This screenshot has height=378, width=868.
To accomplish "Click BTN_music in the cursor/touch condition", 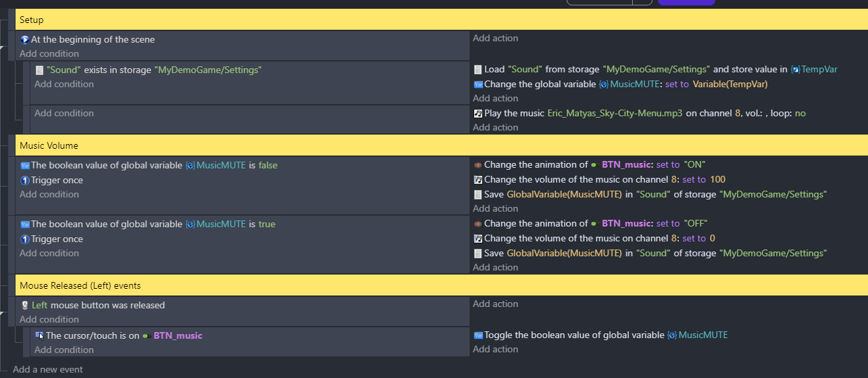I will tap(178, 336).
